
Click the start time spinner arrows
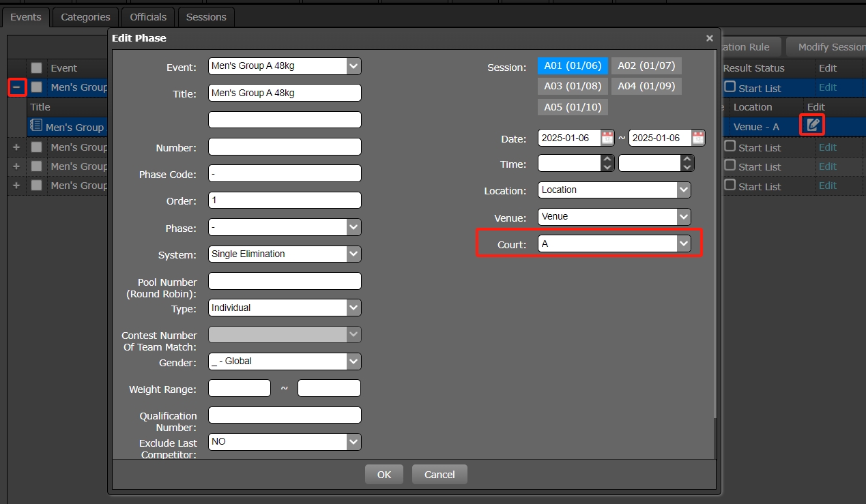[x=607, y=164]
